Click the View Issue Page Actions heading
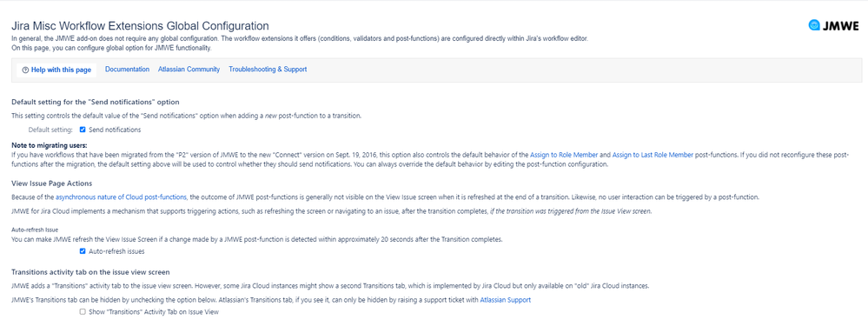The image size is (868, 320). [51, 183]
